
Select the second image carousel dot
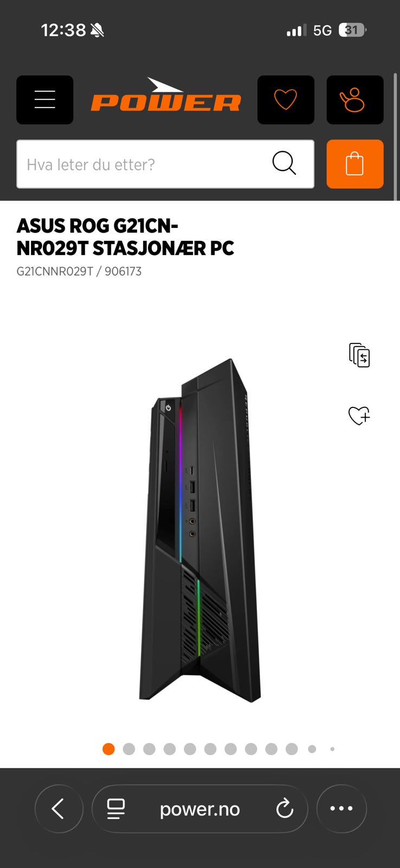tap(129, 749)
